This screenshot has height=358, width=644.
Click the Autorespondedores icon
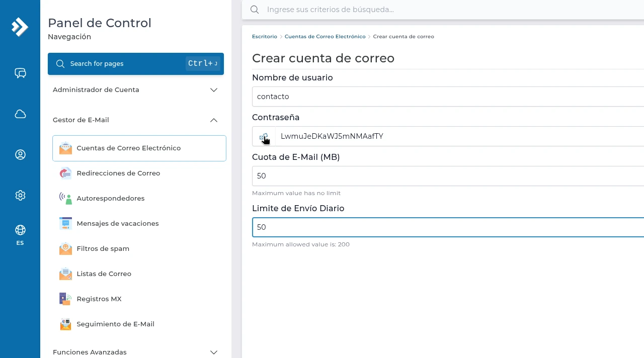pyautogui.click(x=65, y=199)
